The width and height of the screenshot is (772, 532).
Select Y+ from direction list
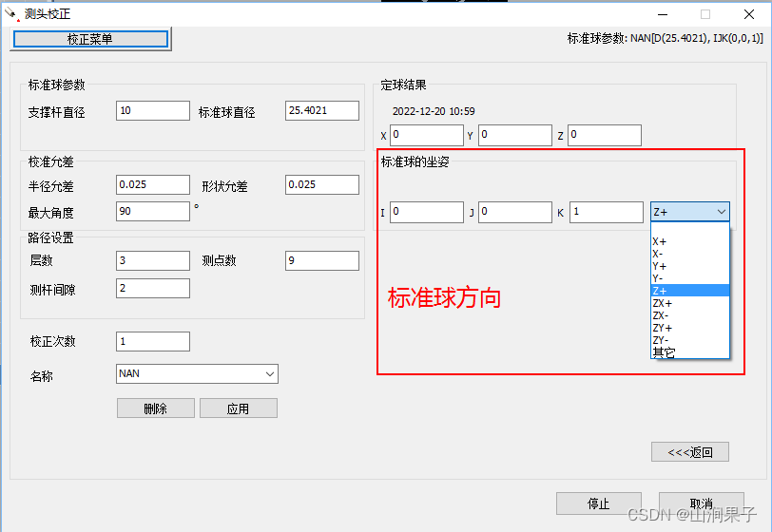(x=690, y=266)
